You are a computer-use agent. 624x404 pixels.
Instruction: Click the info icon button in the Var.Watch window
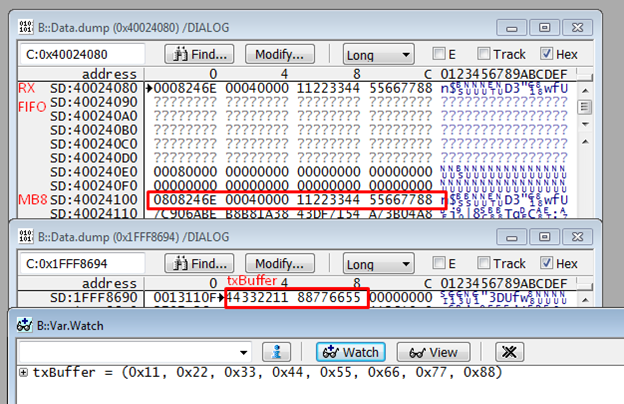pyautogui.click(x=276, y=352)
